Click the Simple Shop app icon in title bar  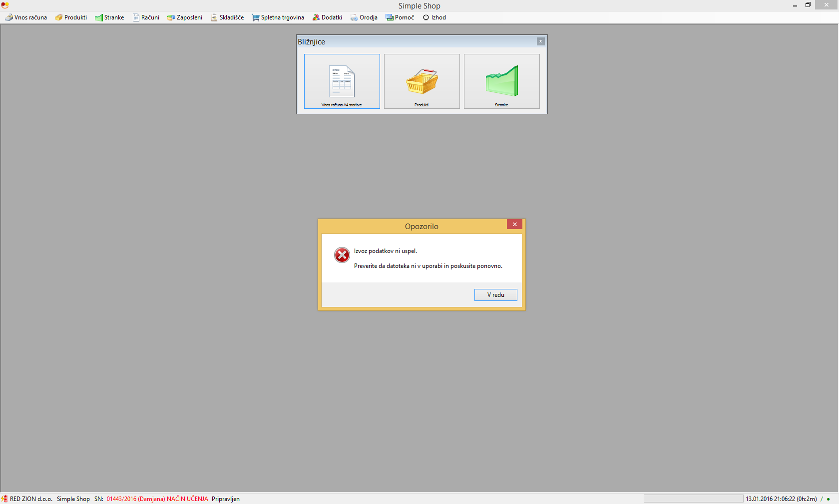tap(5, 5)
